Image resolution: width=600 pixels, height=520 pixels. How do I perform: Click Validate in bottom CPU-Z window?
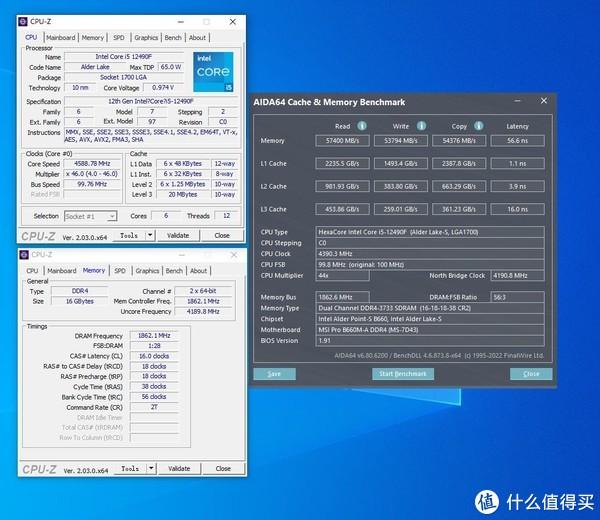click(x=179, y=468)
